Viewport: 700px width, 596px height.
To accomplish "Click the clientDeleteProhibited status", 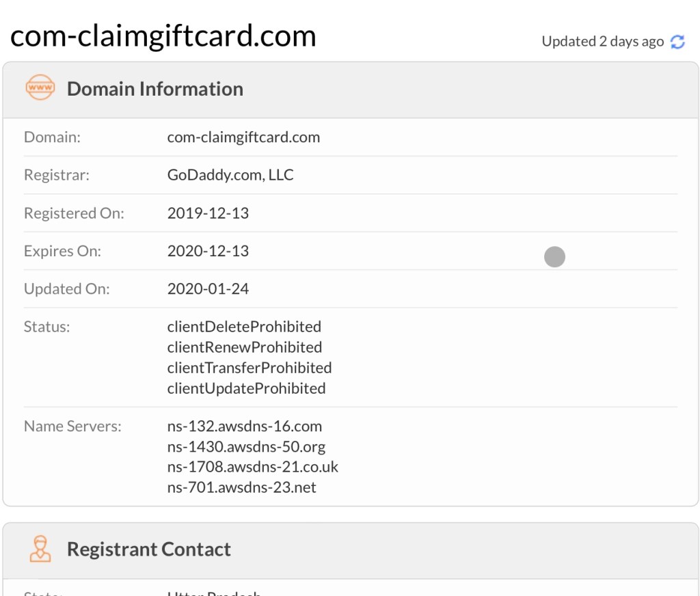I will coord(244,327).
